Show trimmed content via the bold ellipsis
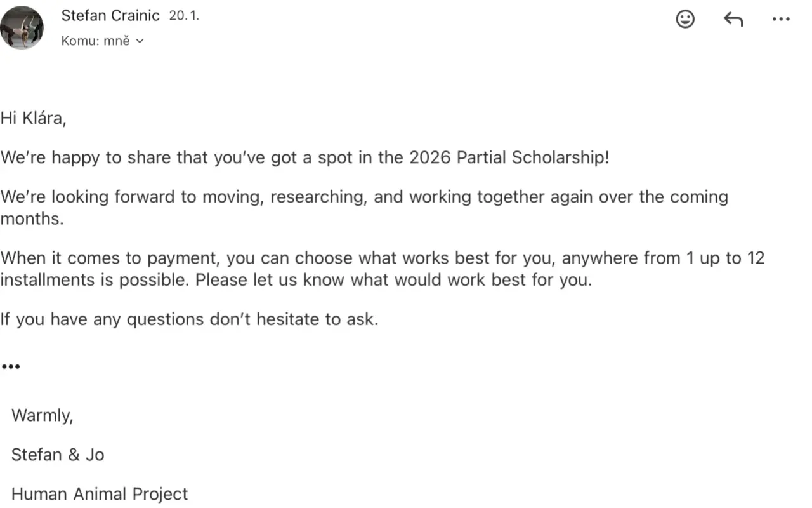 [11, 366]
